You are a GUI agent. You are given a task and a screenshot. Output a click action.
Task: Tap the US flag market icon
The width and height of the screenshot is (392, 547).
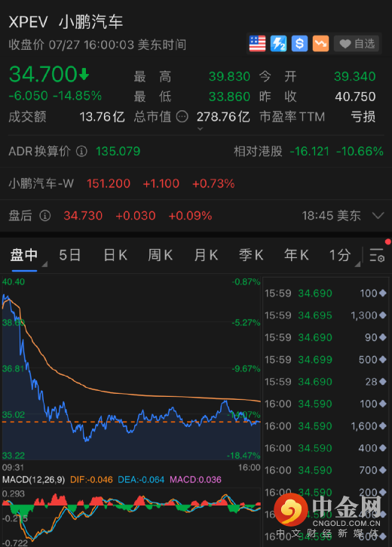click(x=257, y=44)
